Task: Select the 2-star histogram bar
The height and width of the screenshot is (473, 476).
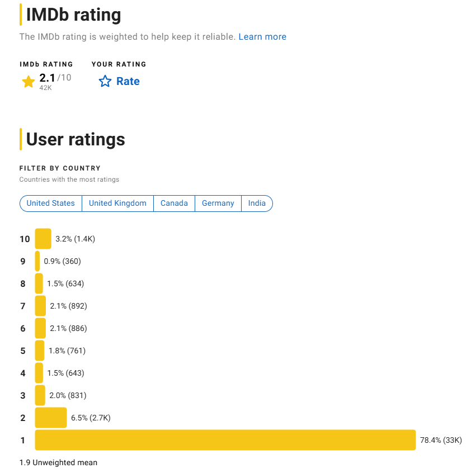Action: click(x=50, y=418)
